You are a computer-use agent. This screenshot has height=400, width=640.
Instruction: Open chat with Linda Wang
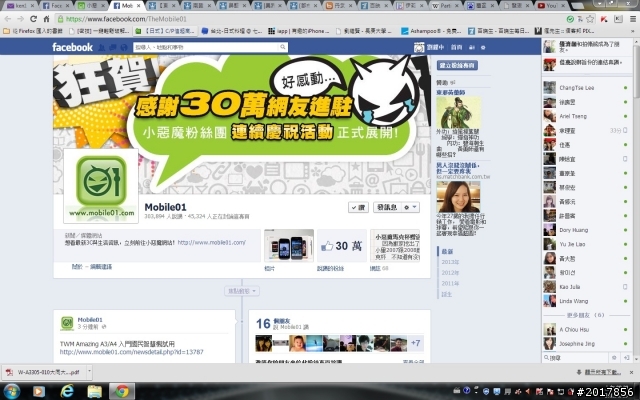pyautogui.click(x=586, y=301)
